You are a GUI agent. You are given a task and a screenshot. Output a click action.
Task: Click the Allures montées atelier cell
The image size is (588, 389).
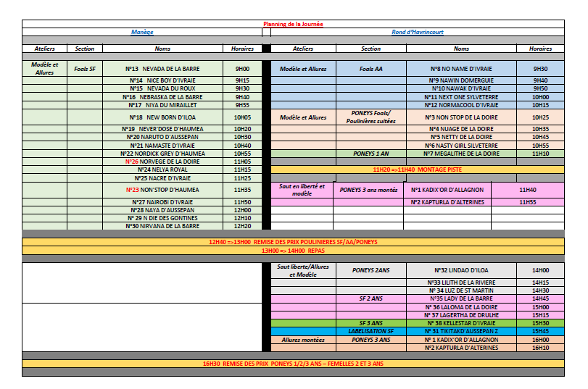(x=303, y=340)
